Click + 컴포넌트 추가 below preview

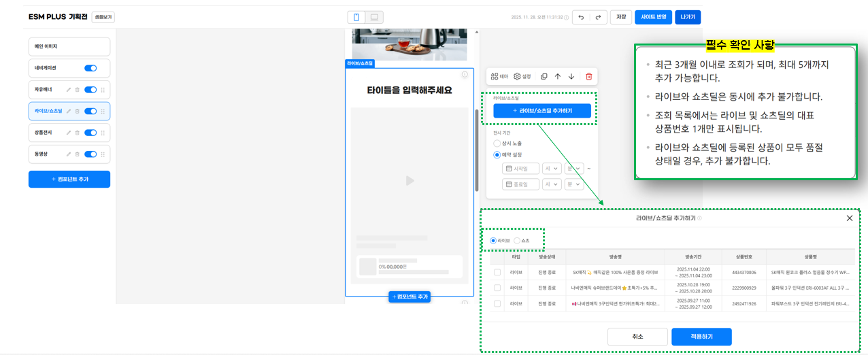tap(410, 297)
